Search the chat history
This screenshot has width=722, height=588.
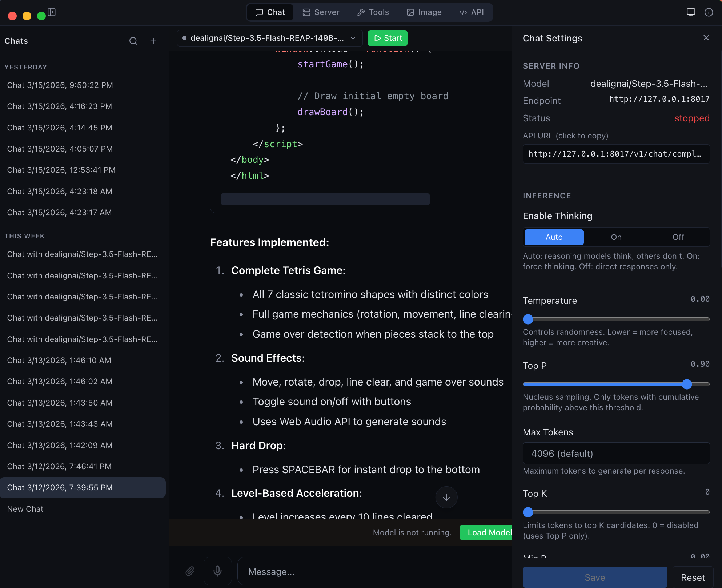133,41
